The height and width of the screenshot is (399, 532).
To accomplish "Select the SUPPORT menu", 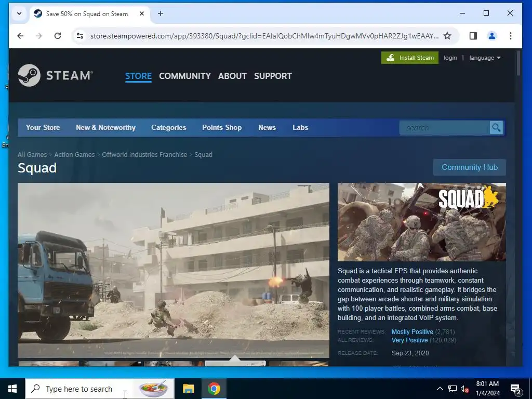I will coord(273,76).
